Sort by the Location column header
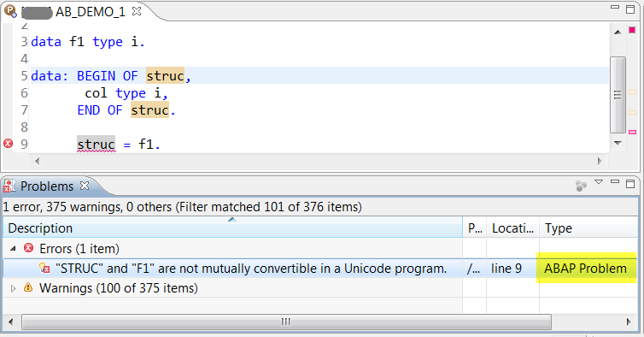Screen dimensions: 644x337 (513, 228)
